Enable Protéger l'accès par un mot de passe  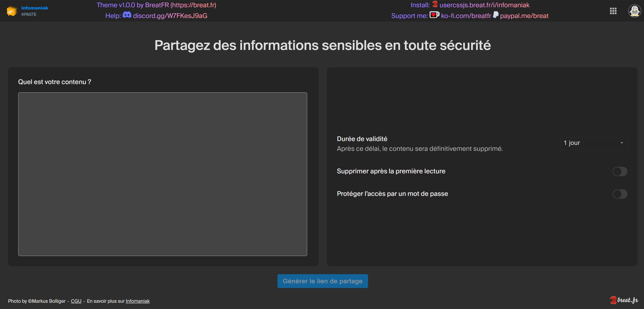[x=620, y=194]
